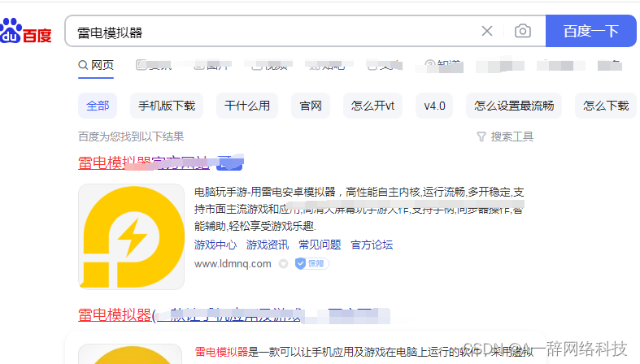Screen dimensions: 640x364
Task: Open the funnel icon beside 搜索工具
Action: click(481, 137)
